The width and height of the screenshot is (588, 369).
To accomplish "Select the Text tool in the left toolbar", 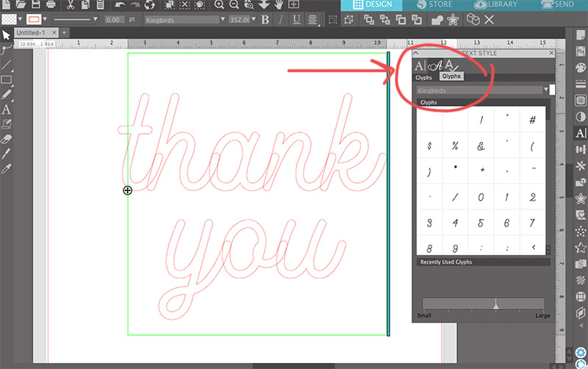I will coord(6,110).
